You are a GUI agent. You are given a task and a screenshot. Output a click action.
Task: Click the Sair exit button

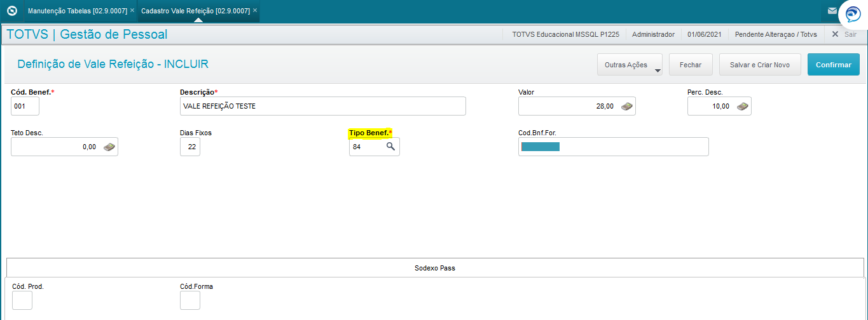point(844,34)
